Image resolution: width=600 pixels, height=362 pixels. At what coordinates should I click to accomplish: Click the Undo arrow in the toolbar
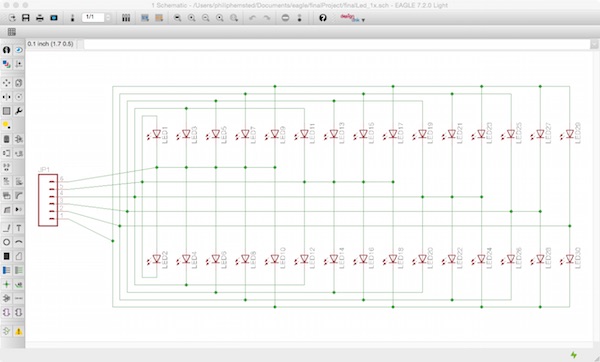[x=253, y=18]
